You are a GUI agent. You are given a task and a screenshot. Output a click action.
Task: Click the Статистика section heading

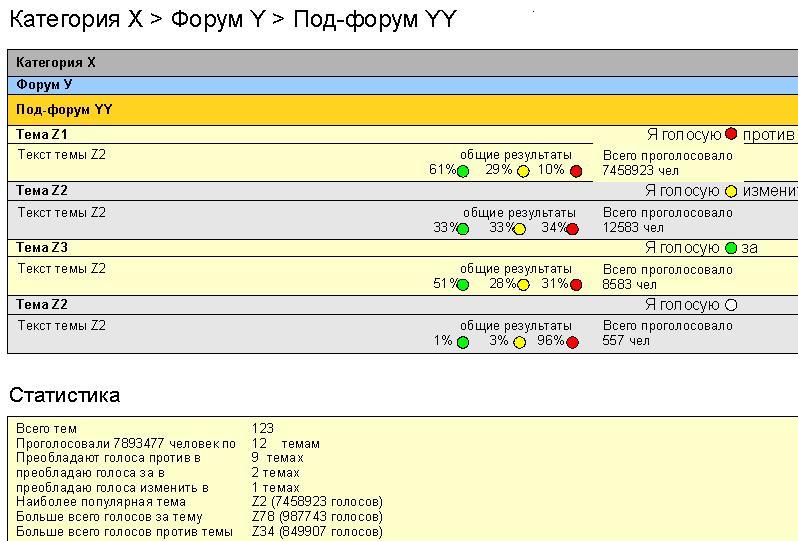tap(64, 395)
